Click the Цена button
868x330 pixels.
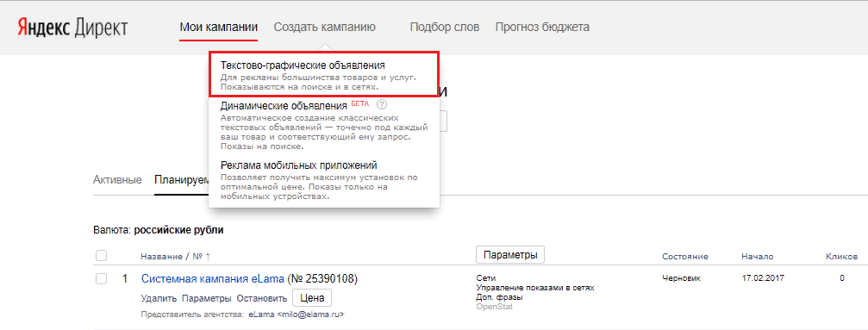[312, 297]
